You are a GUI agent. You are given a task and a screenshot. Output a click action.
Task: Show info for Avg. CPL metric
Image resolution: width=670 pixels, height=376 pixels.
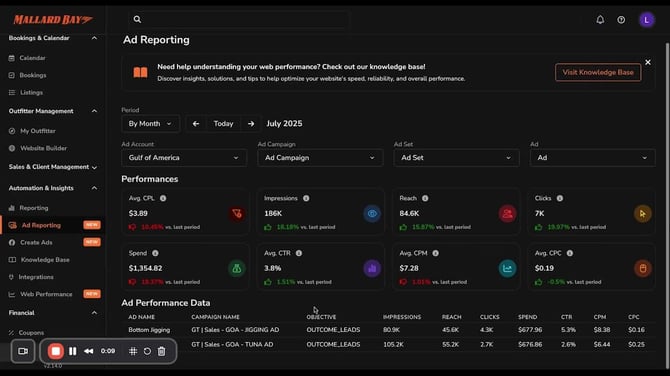[x=163, y=198]
